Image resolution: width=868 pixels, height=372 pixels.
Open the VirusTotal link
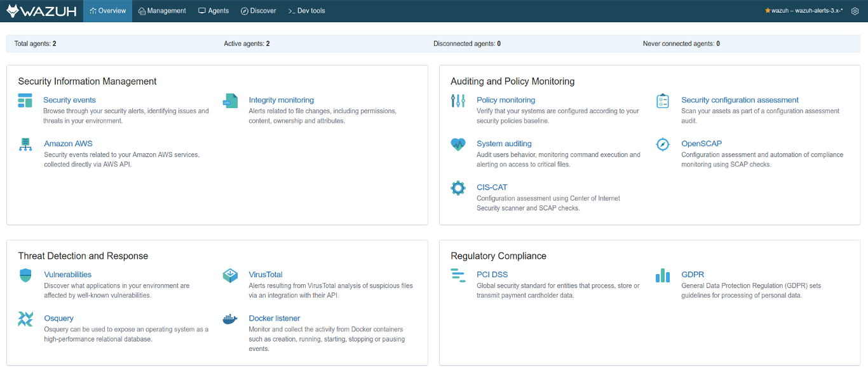266,275
